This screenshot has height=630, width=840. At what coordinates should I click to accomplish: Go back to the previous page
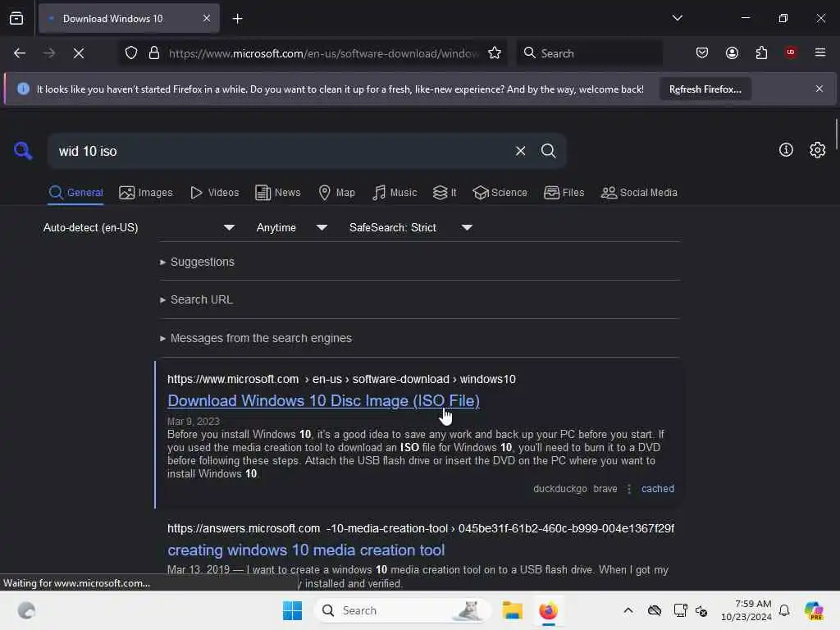(20, 53)
